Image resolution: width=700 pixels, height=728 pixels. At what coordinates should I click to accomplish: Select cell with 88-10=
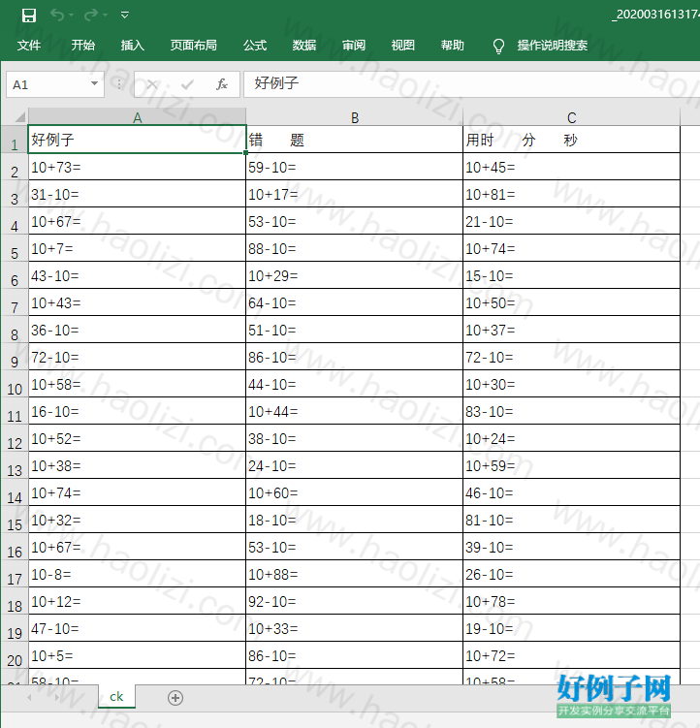(x=355, y=248)
